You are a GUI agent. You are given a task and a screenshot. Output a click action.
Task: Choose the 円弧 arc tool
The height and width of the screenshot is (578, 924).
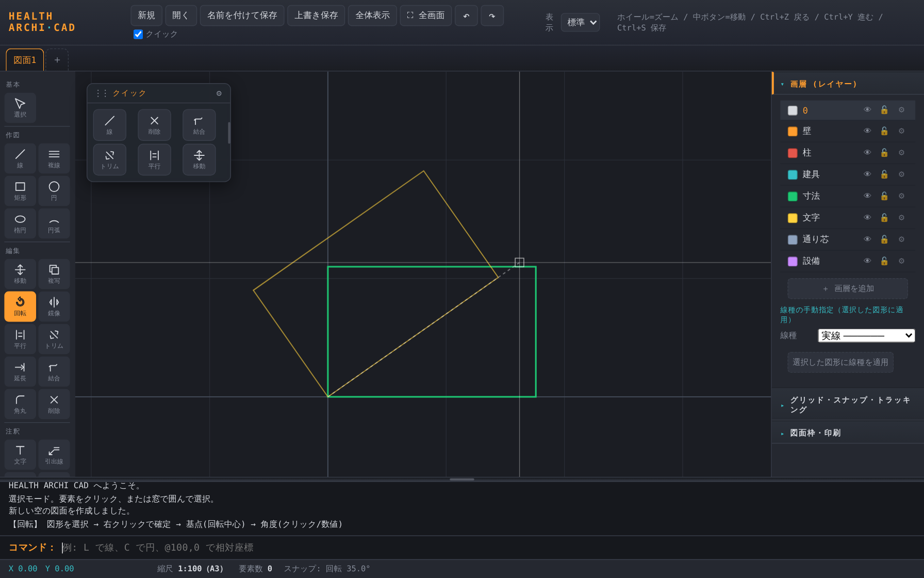click(x=54, y=223)
